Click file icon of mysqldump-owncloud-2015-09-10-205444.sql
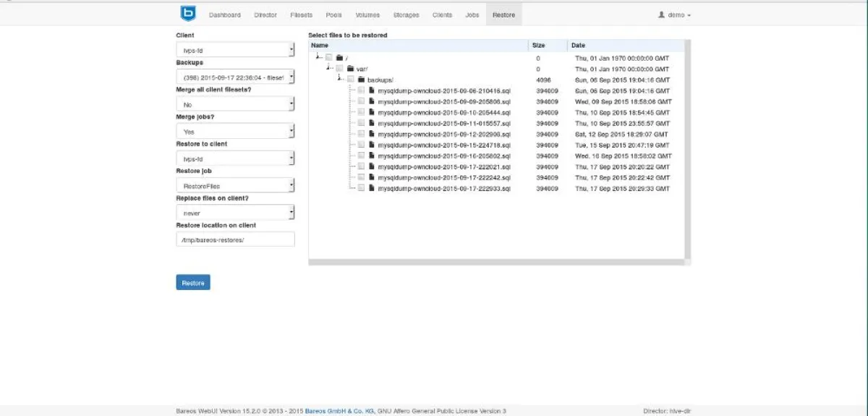The image size is (868, 416). [372, 112]
